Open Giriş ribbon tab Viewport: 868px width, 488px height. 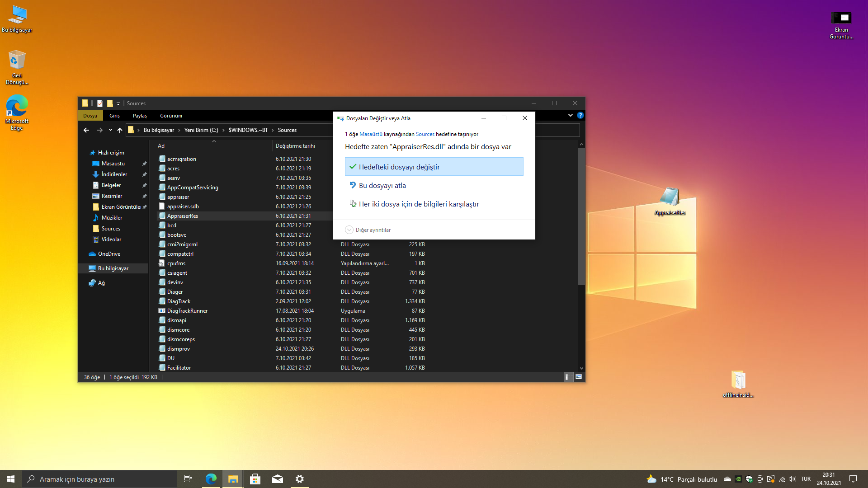pyautogui.click(x=114, y=116)
